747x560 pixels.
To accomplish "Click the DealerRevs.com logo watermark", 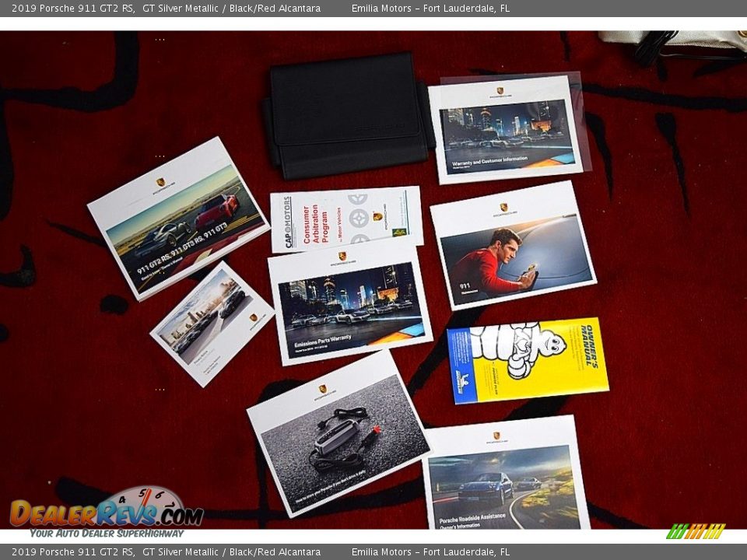I will coord(106,513).
